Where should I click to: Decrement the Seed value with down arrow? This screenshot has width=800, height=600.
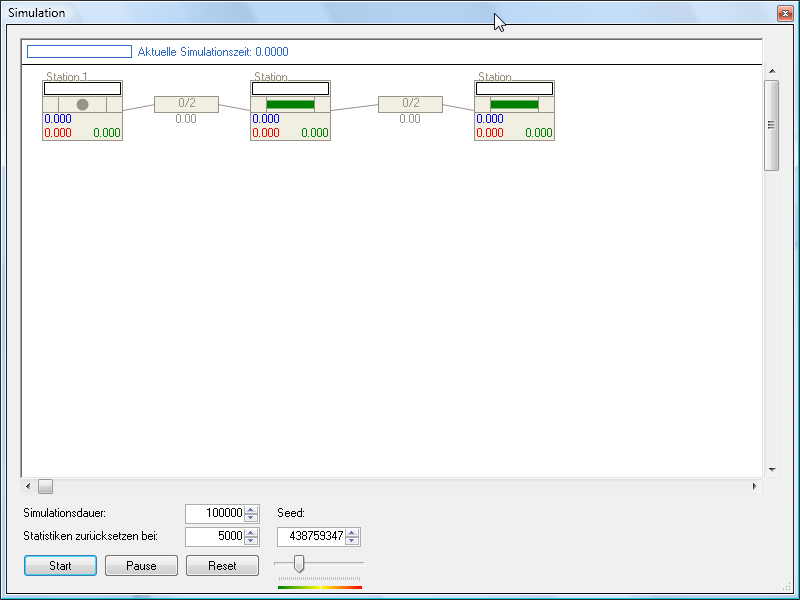point(352,540)
